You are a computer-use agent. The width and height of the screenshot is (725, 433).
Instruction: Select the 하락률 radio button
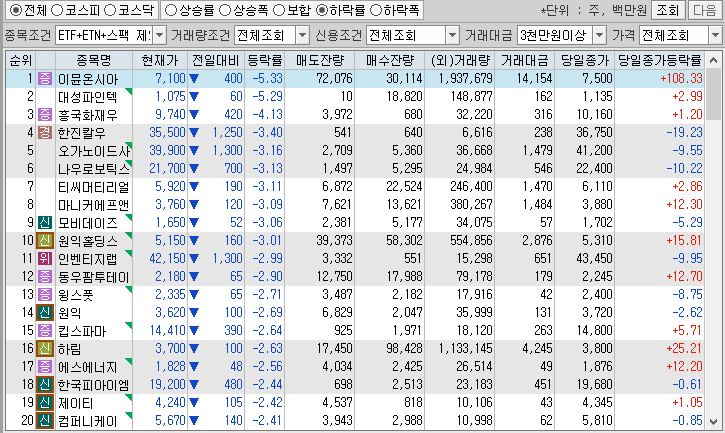(x=322, y=10)
